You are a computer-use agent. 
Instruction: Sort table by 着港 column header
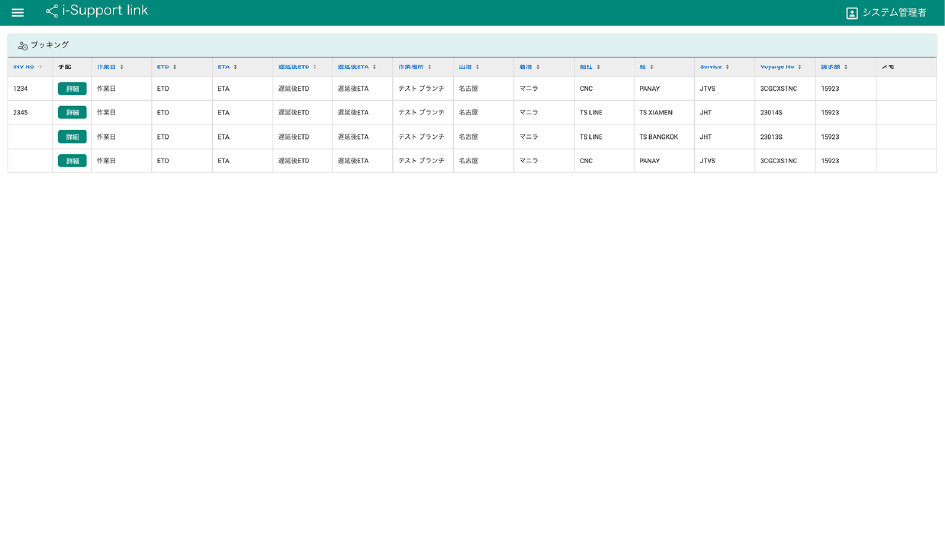point(526,67)
